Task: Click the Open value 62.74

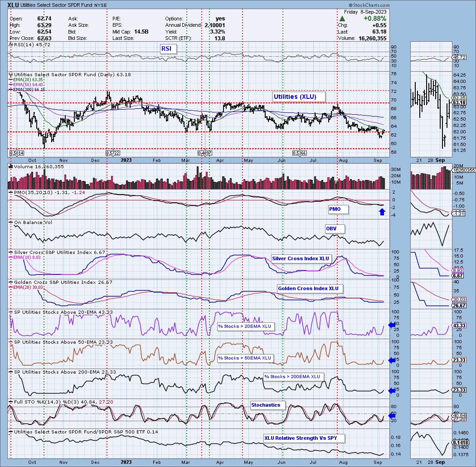Action: (x=44, y=19)
